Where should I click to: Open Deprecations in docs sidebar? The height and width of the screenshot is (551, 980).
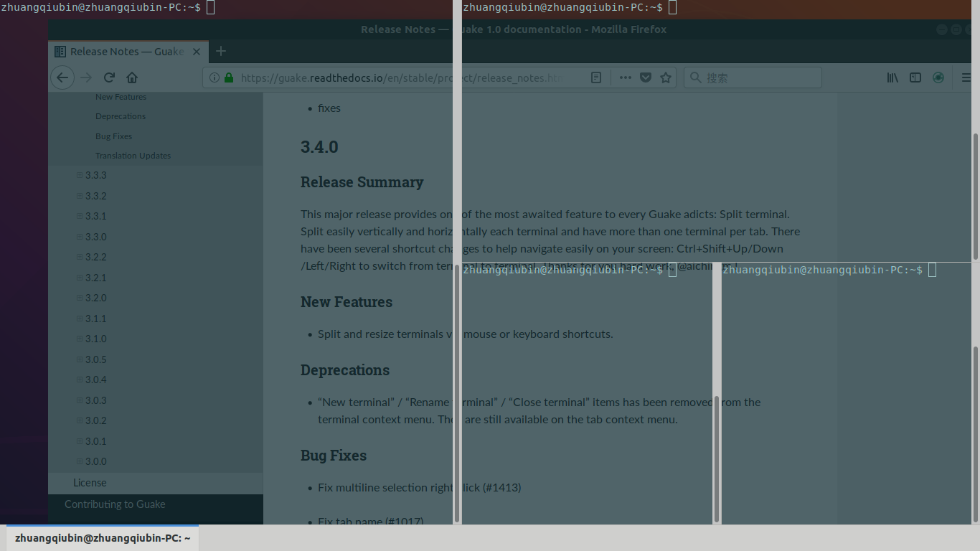point(121,116)
